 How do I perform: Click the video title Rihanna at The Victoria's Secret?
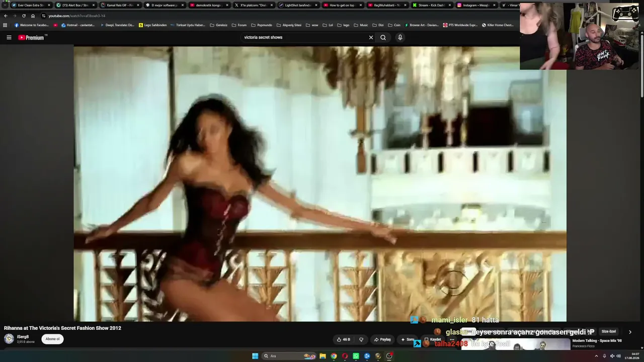[x=62, y=328]
